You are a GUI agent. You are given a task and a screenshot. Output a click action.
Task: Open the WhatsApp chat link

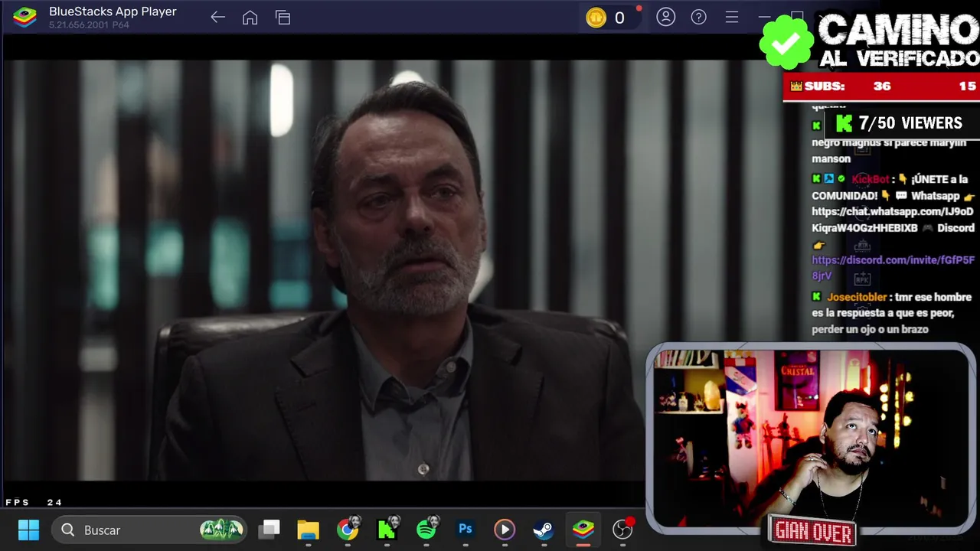coord(893,220)
